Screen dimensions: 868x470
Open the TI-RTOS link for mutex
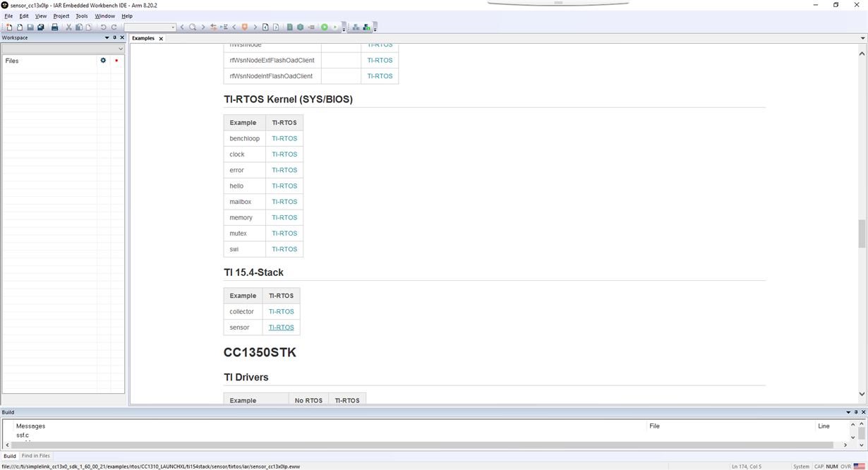(284, 234)
